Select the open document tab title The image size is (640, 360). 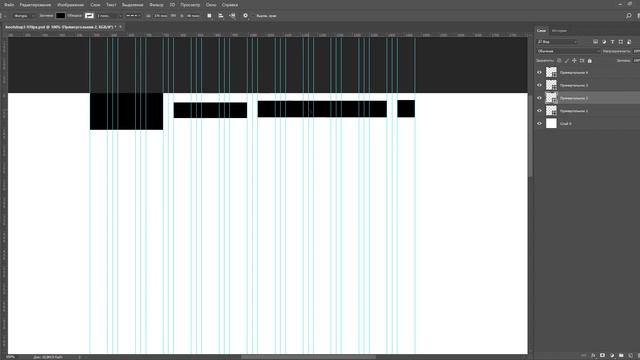pos(60,27)
